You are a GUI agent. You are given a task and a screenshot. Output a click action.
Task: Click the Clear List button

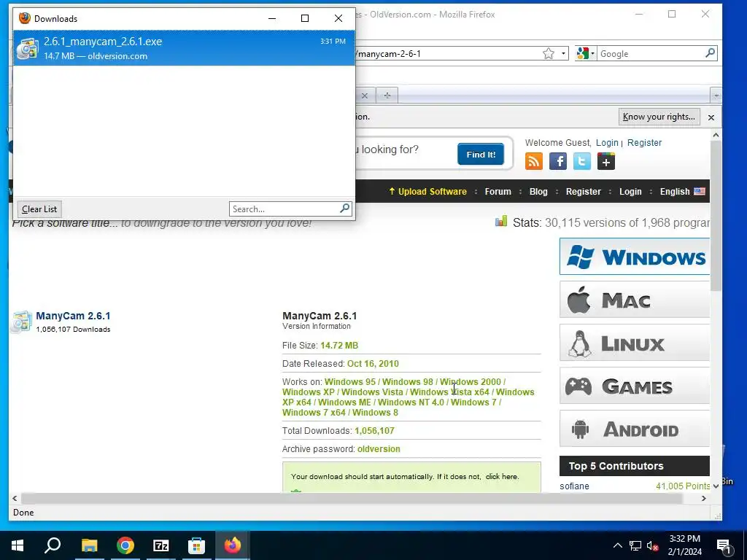pyautogui.click(x=39, y=209)
